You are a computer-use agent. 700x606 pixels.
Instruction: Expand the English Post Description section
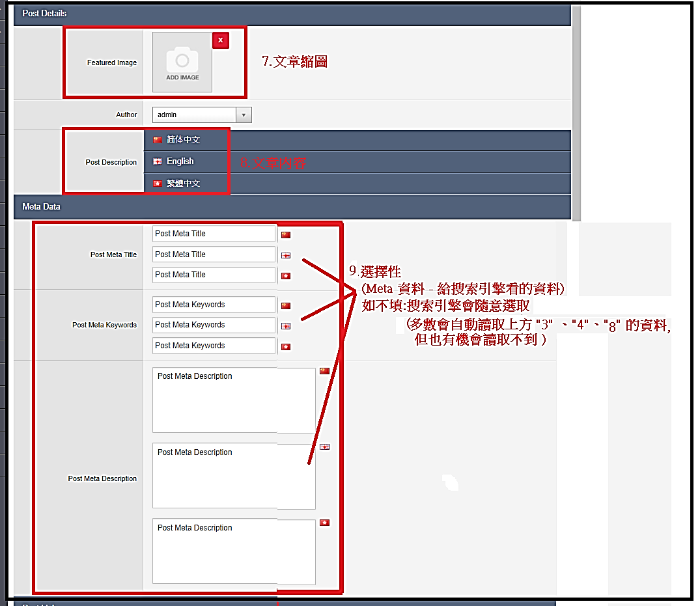[x=180, y=161]
